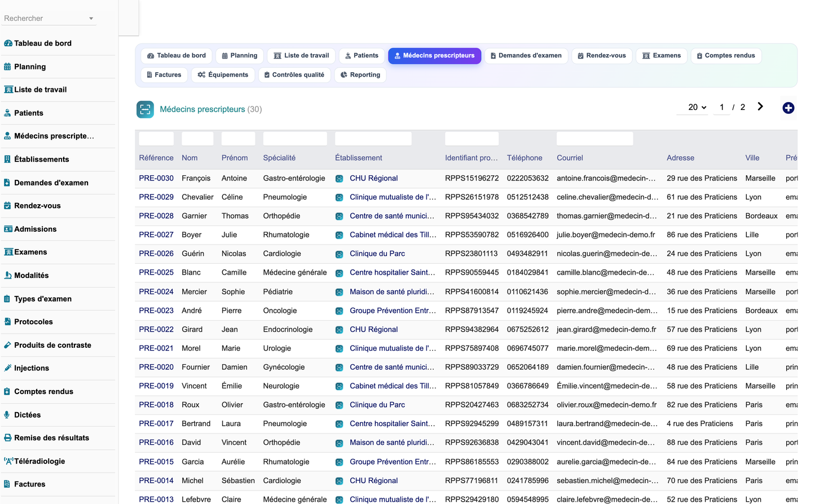Click the Établissement filter field

pyautogui.click(x=373, y=139)
